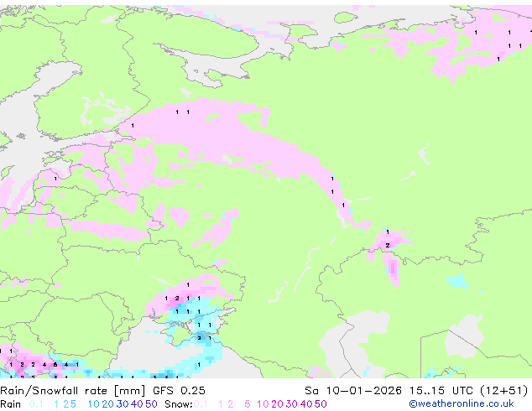This screenshot has width=532, height=411.
Task: Select the Rain 40 legend color value
Action: [137, 404]
